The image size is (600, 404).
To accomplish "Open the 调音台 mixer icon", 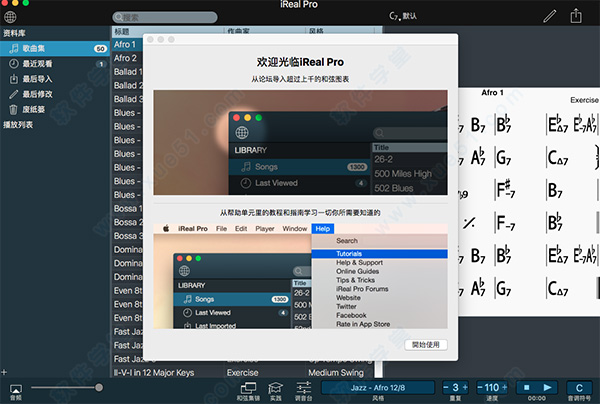I will coord(303,388).
